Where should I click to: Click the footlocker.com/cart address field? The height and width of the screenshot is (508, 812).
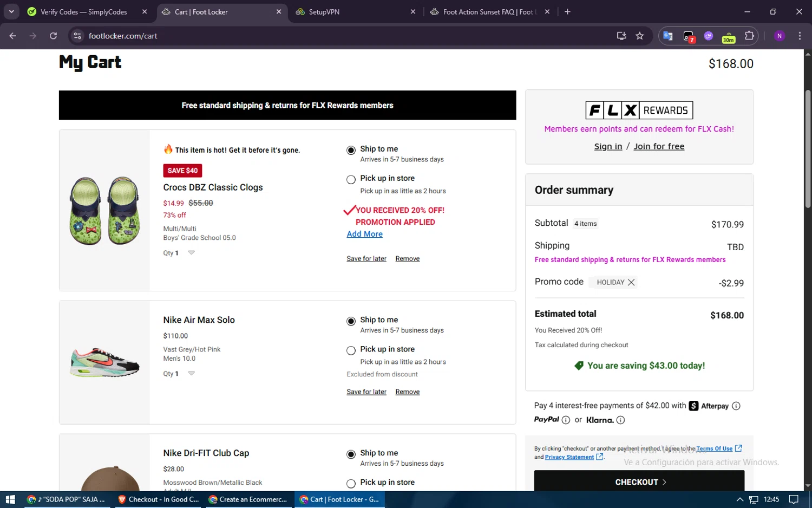tap(346, 36)
